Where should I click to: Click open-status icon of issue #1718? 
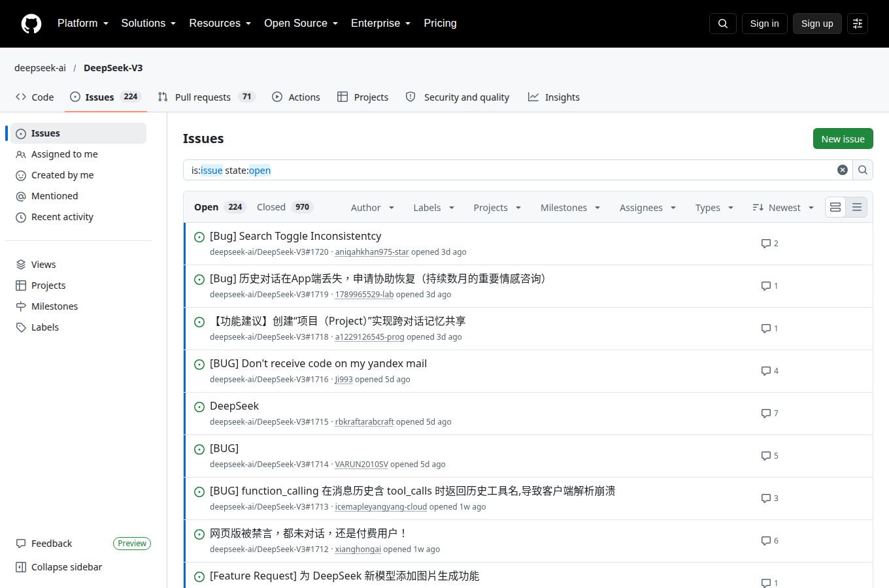199,322
